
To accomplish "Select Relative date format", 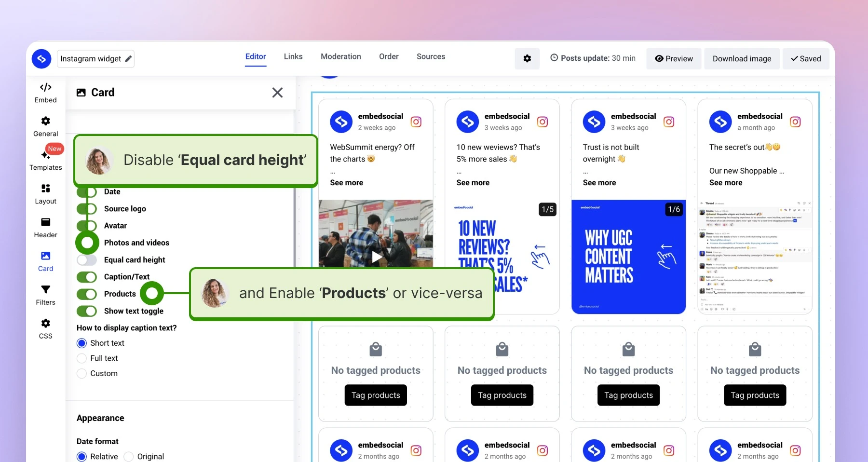I will pyautogui.click(x=82, y=457).
